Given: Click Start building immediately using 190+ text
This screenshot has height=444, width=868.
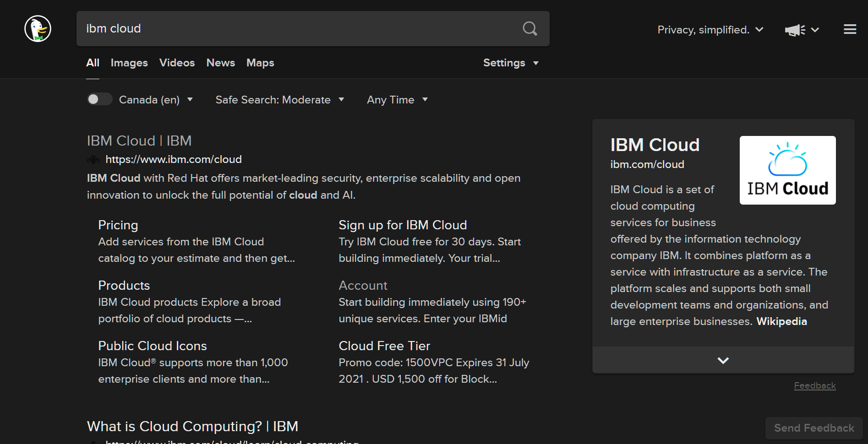Looking at the screenshot, I should [432, 310].
